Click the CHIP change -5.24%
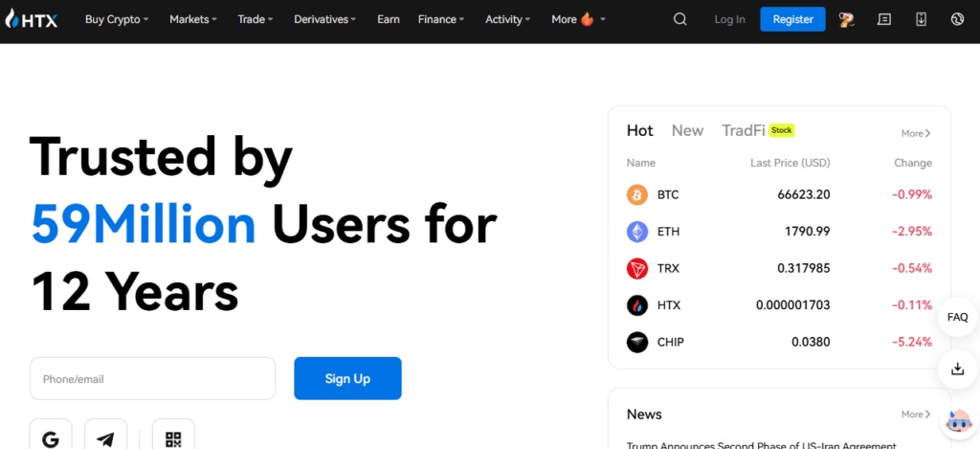Image resolution: width=980 pixels, height=449 pixels. (x=912, y=342)
